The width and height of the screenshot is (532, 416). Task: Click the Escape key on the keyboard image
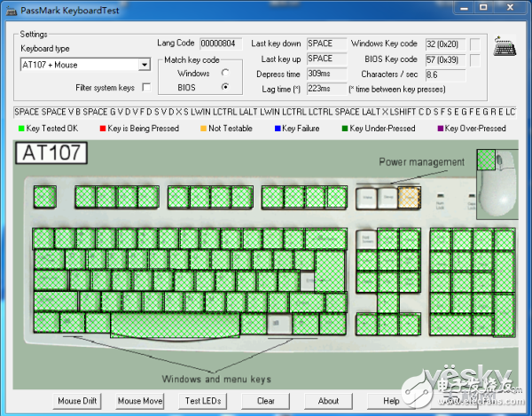[45, 196]
